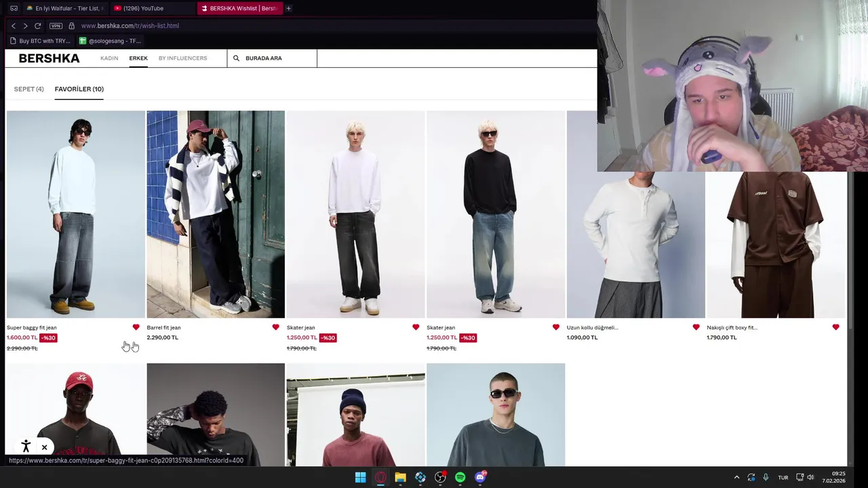Image resolution: width=868 pixels, height=488 pixels.
Task: Remove Super baggy fit jean from favorites
Action: click(136, 327)
